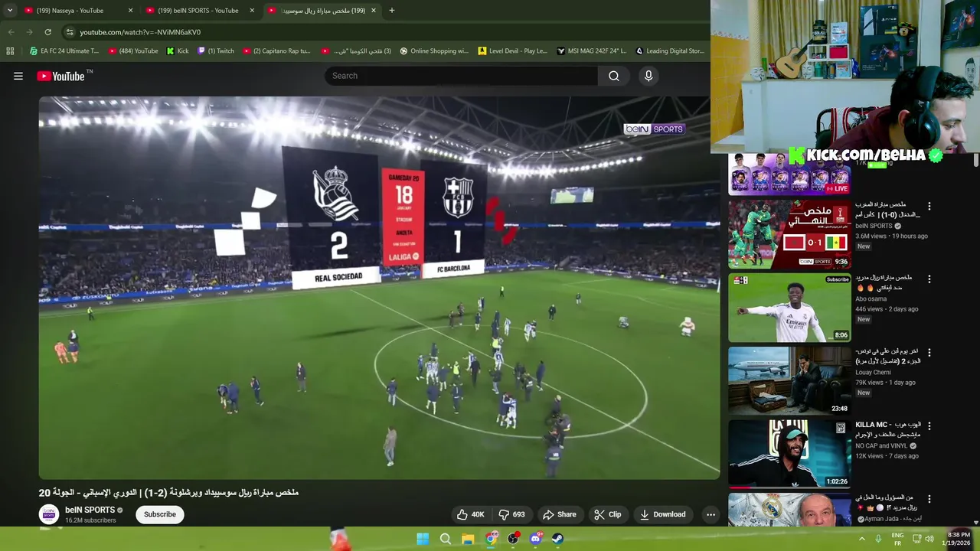Click the YouTube search input field
Viewport: 980px width, 551px height.
click(462, 76)
